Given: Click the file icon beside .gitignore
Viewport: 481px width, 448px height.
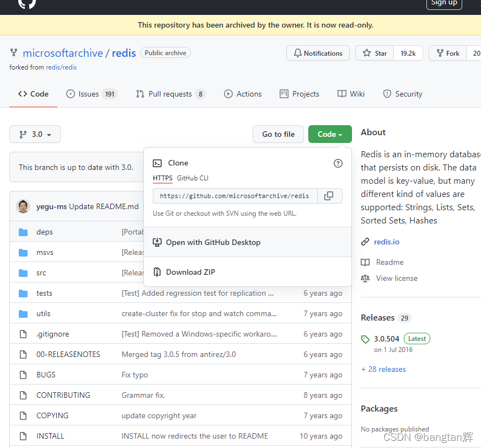Looking at the screenshot, I should 23,334.
